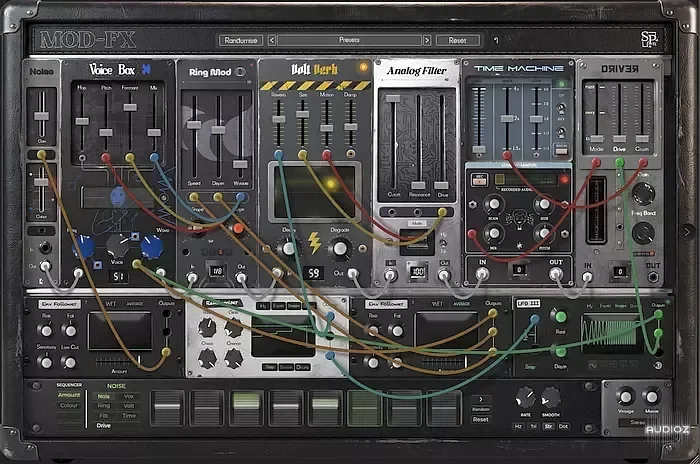
Task: Turn the LFO III green Depth knob
Action: pos(560,352)
